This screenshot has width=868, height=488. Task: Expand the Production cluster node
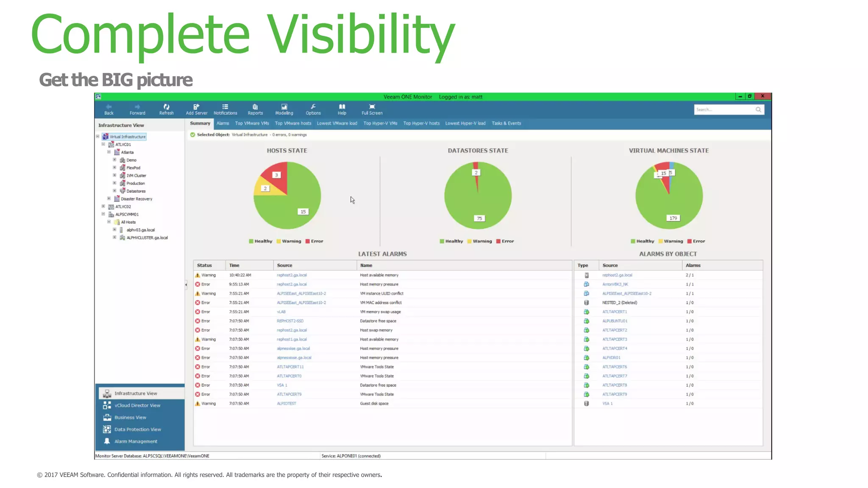pyautogui.click(x=114, y=183)
